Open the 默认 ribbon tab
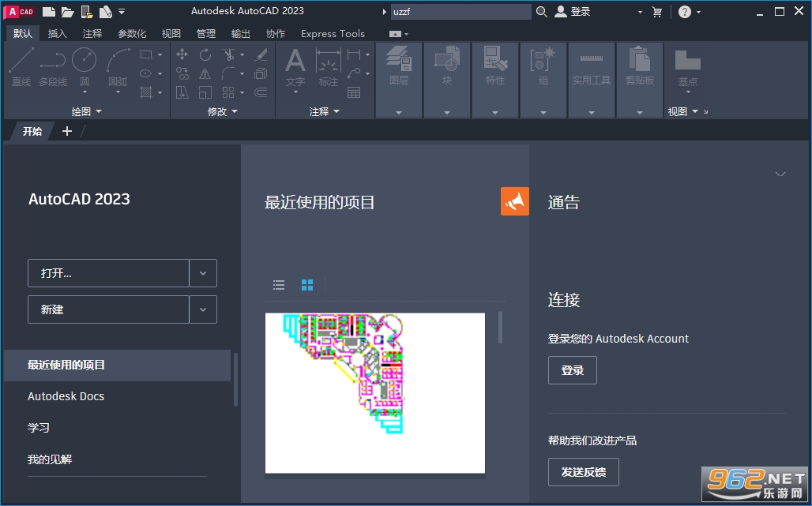This screenshot has height=506, width=812. tap(23, 34)
